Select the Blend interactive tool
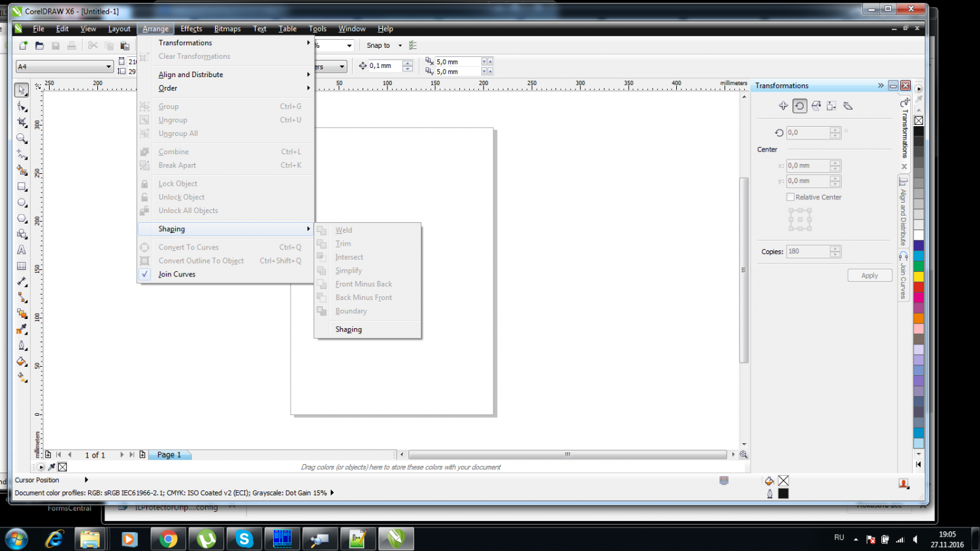Viewport: 980px width, 551px height. [22, 314]
